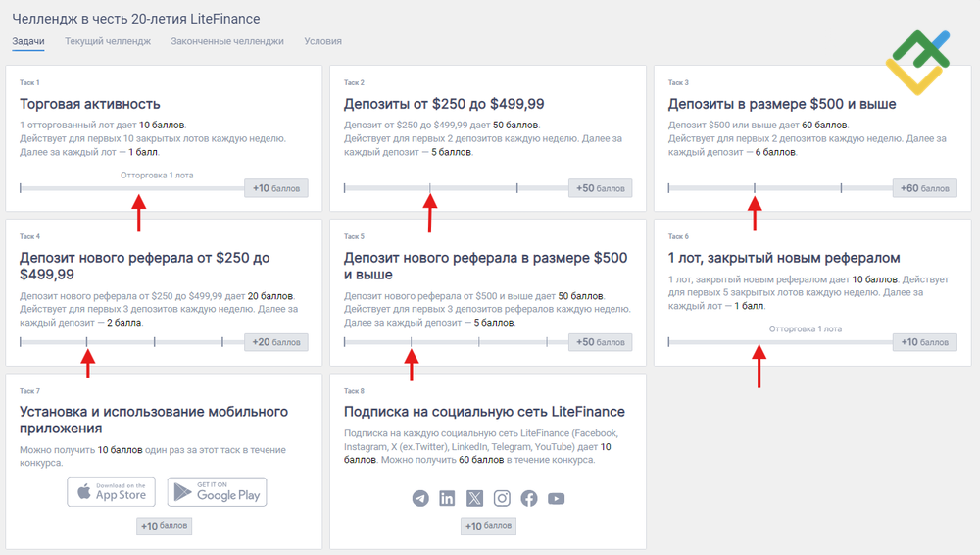The width and height of the screenshot is (980, 555).
Task: Click the LiteFinance logo
Action: (918, 63)
